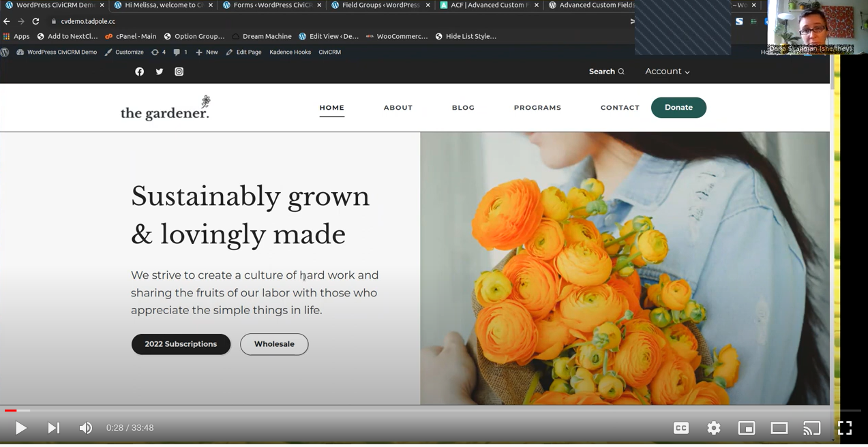This screenshot has width=868, height=447.
Task: Select the HOME nav item
Action: pyautogui.click(x=332, y=108)
